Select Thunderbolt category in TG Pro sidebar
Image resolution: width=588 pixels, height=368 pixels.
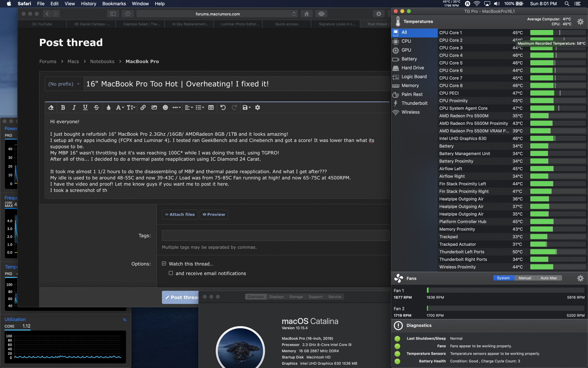(414, 103)
